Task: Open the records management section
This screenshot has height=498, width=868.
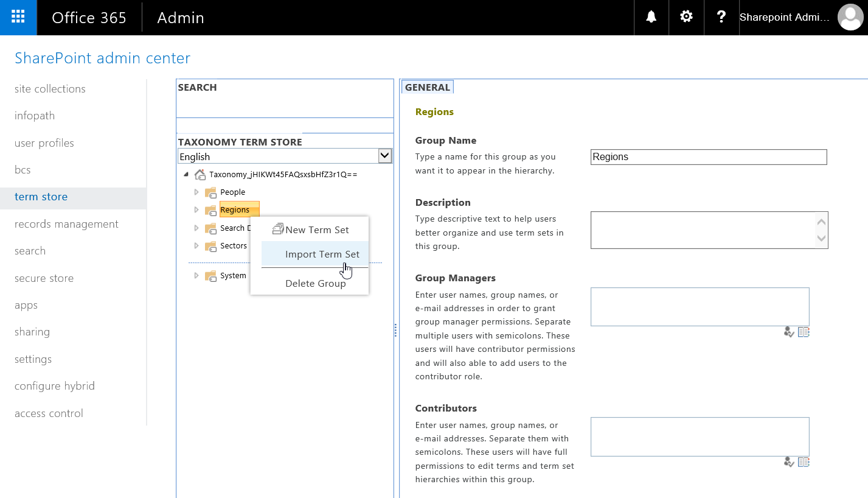Action: [x=66, y=223]
